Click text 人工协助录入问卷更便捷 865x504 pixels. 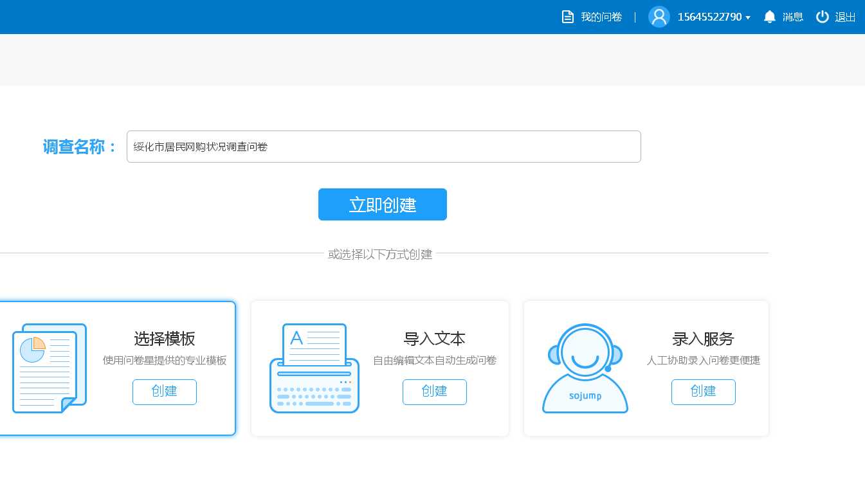704,361
